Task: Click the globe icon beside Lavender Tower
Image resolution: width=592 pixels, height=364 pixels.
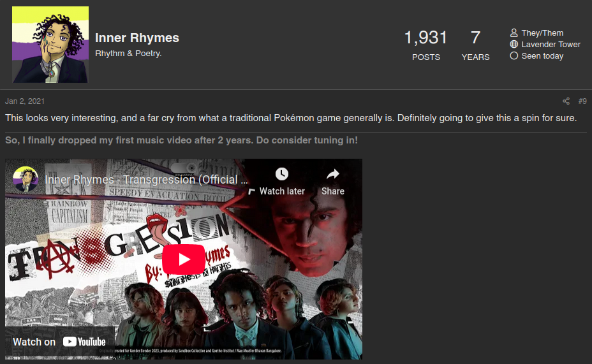Action: coord(514,45)
